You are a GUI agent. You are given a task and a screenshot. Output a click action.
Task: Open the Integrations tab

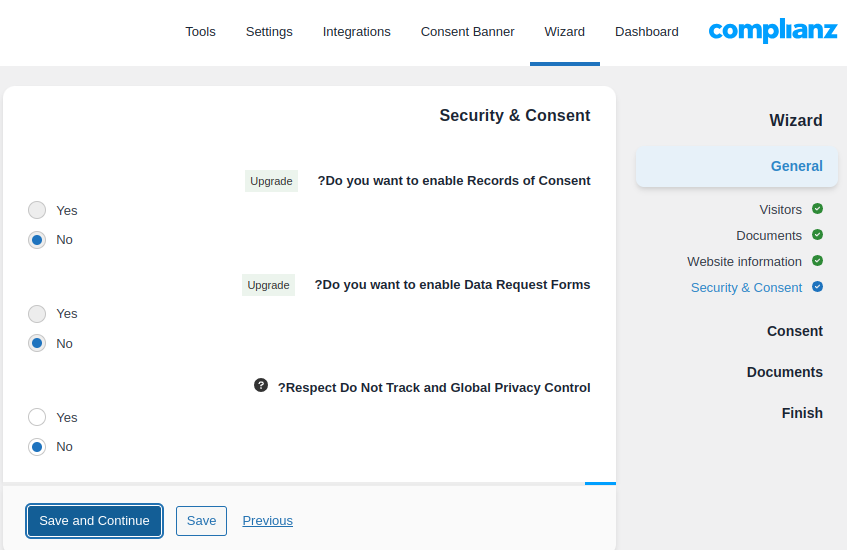point(356,32)
